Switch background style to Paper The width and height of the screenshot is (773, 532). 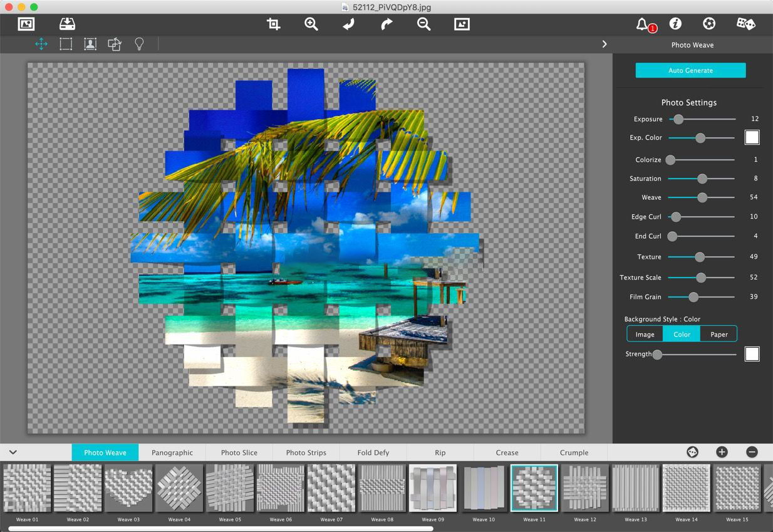tap(718, 334)
